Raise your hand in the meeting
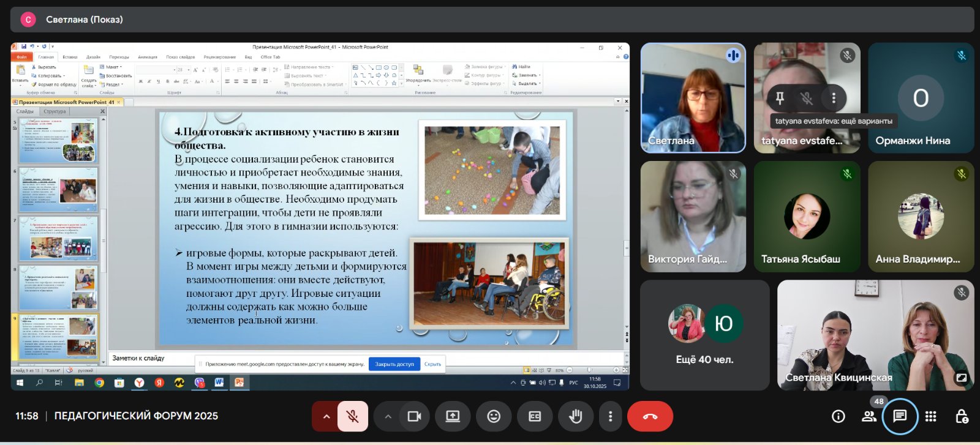980x445 pixels. click(x=575, y=416)
